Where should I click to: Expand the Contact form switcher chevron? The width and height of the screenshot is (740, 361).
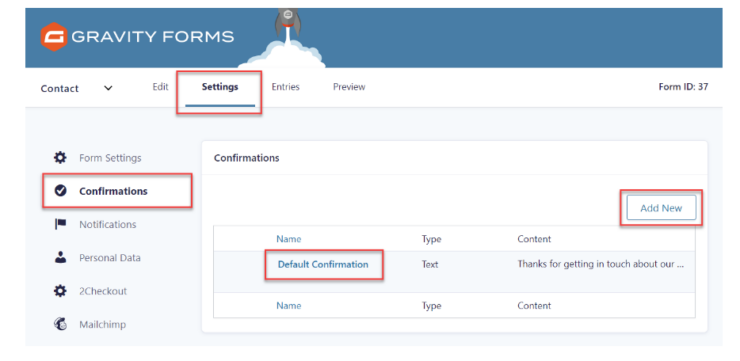tap(108, 88)
